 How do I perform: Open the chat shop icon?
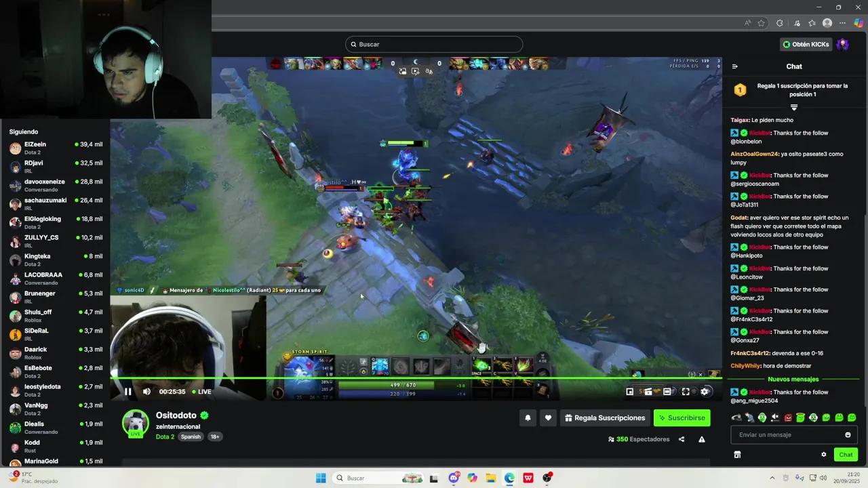(737, 455)
